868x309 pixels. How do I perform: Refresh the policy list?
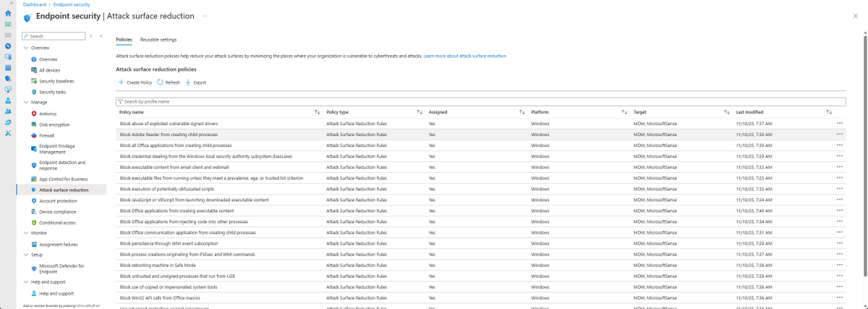point(169,82)
